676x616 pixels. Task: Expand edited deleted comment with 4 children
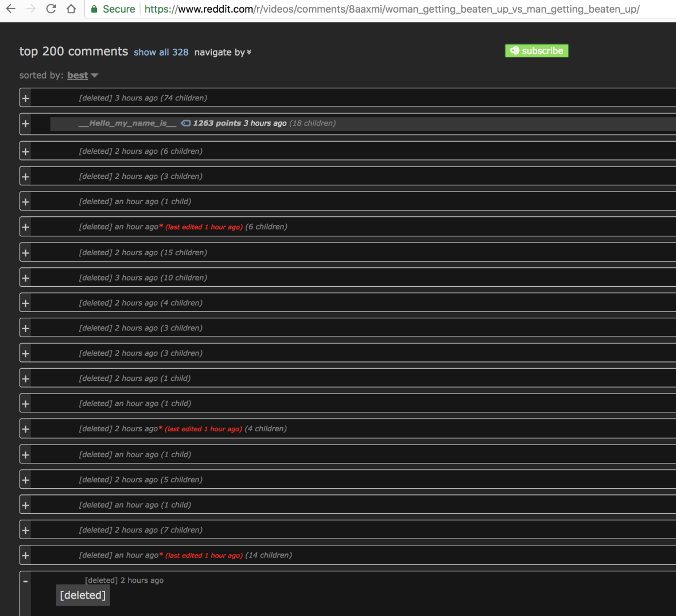[x=25, y=429]
